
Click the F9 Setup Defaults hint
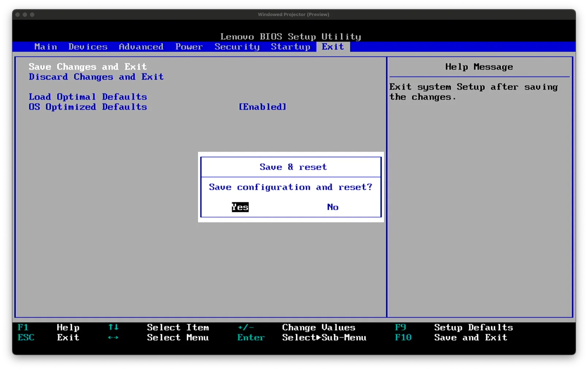(x=454, y=328)
